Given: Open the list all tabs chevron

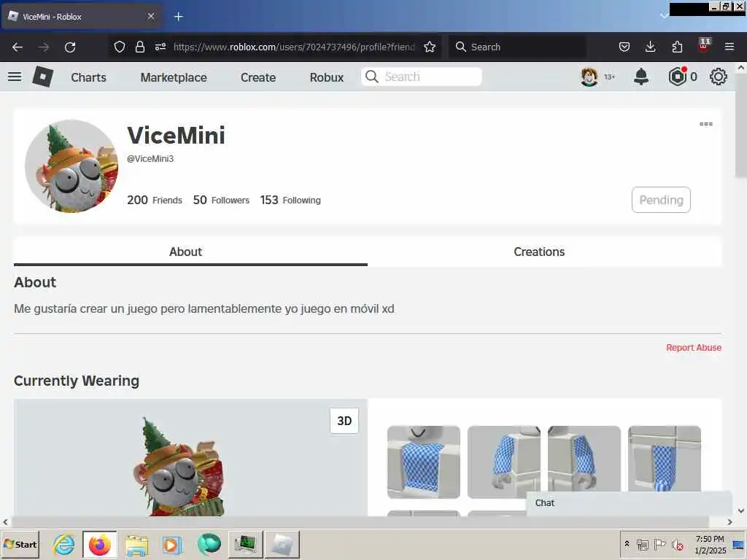Looking at the screenshot, I should coord(664,16).
